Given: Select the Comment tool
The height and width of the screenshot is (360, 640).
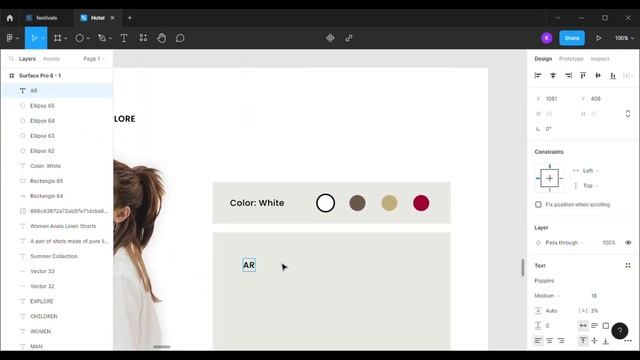Looking at the screenshot, I should click(x=180, y=38).
